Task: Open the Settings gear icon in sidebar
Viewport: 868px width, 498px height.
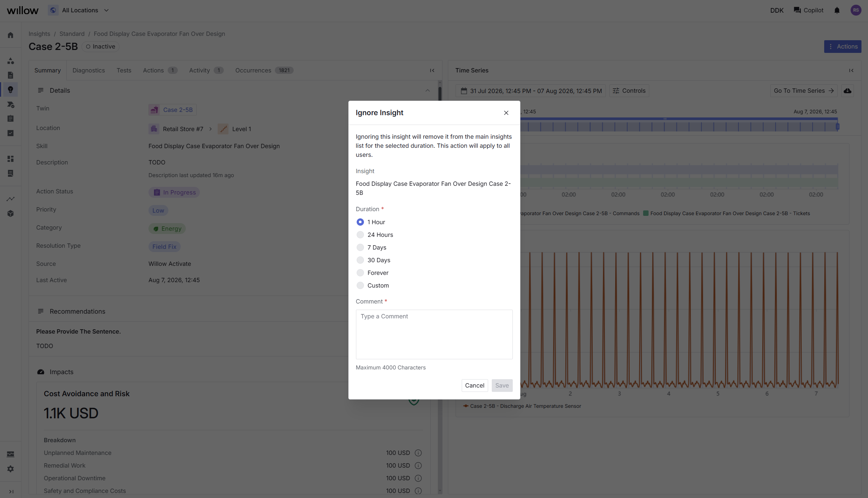Action: [11, 469]
